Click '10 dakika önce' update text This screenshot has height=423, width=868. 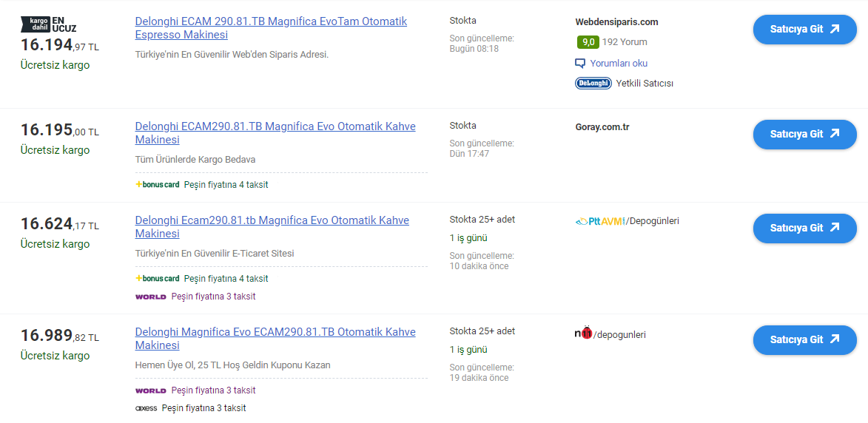pyautogui.click(x=479, y=266)
